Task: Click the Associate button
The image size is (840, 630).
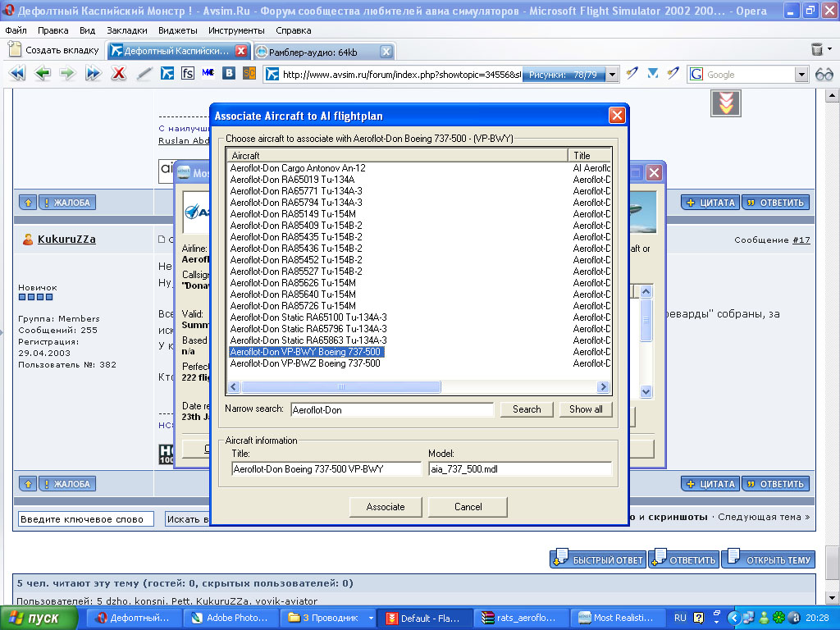Action: [386, 507]
